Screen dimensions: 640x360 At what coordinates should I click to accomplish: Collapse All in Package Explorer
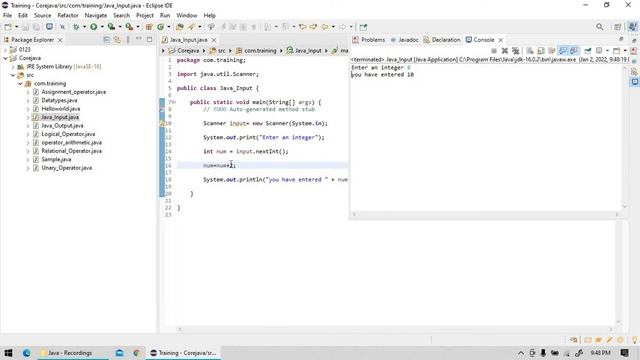point(107,40)
